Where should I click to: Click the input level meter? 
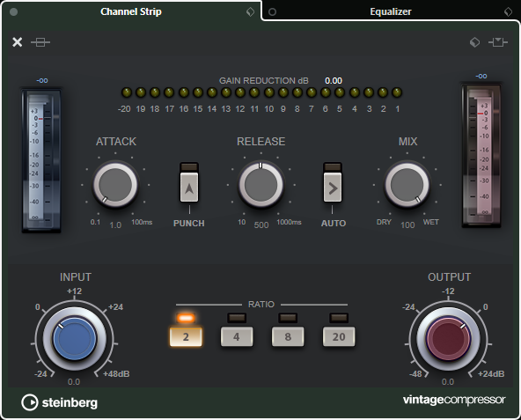coord(41,160)
